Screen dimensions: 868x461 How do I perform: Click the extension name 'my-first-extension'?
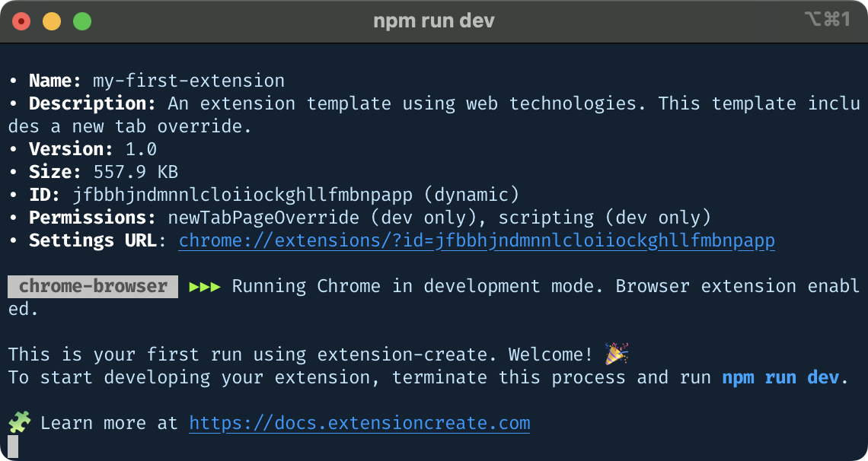pyautogui.click(x=189, y=81)
